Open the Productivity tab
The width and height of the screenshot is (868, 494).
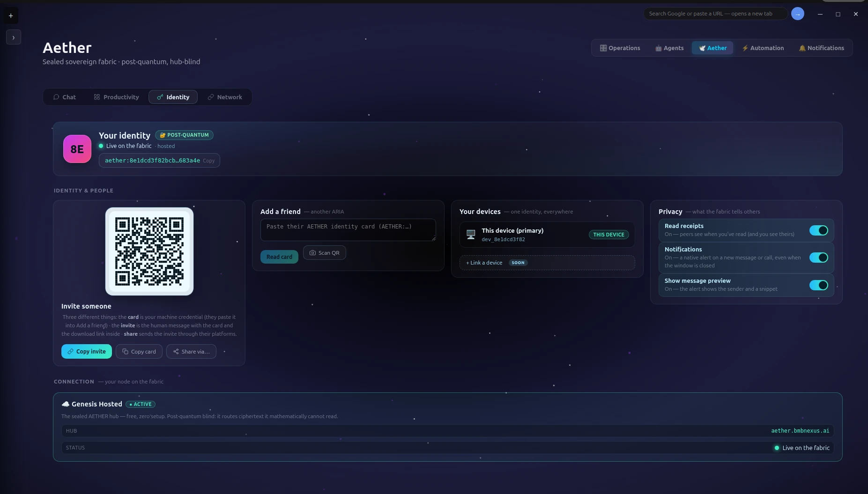[x=116, y=97]
